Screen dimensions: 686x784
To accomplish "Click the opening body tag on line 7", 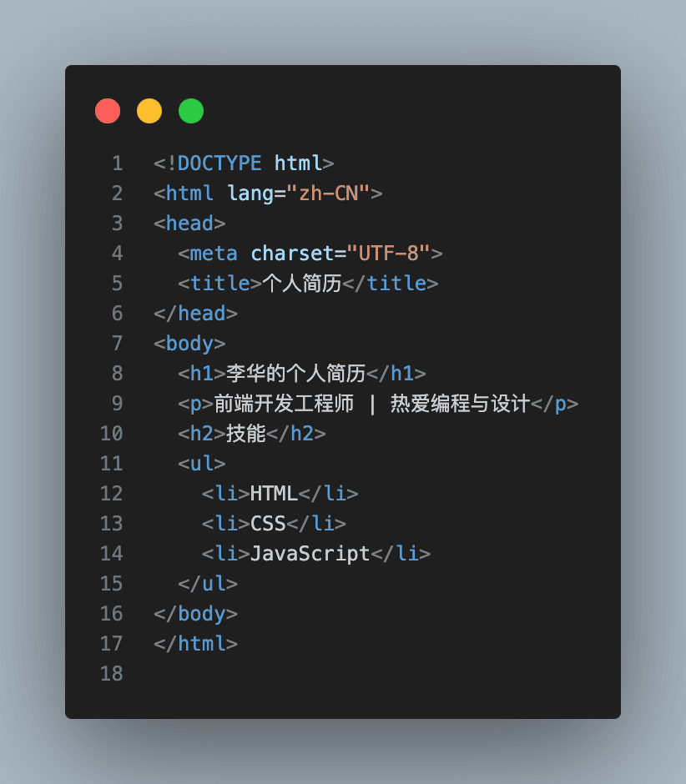I will click(x=189, y=344).
